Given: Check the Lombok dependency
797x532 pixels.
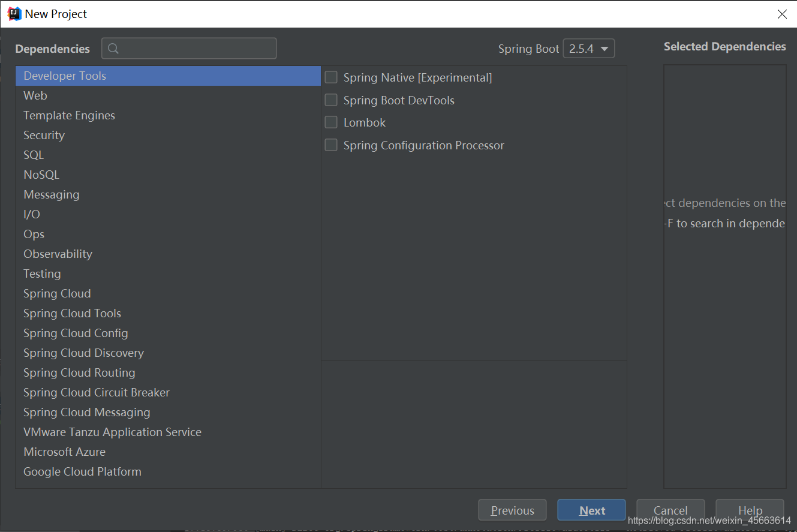Looking at the screenshot, I should 331,122.
